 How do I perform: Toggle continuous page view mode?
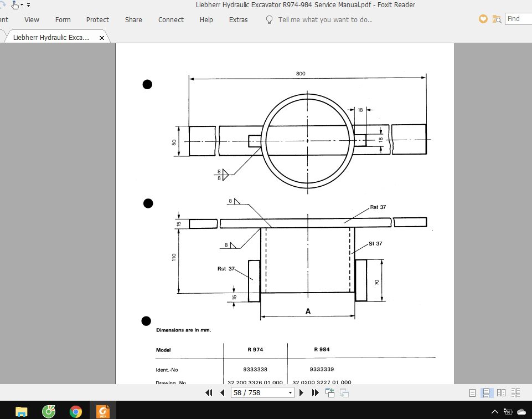click(486, 392)
